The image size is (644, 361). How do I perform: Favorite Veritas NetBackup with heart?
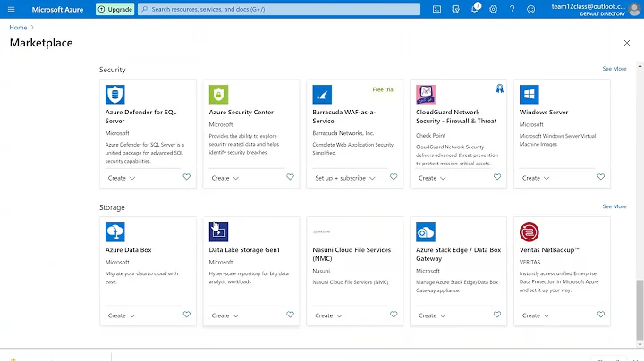tap(600, 315)
